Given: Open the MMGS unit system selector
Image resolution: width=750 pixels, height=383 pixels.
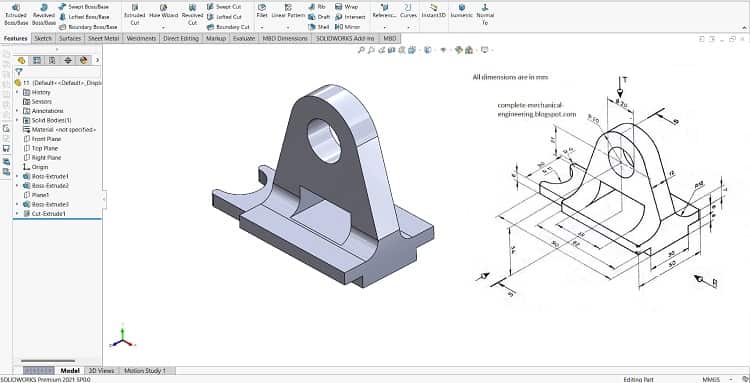Looking at the screenshot, I should tap(714, 379).
